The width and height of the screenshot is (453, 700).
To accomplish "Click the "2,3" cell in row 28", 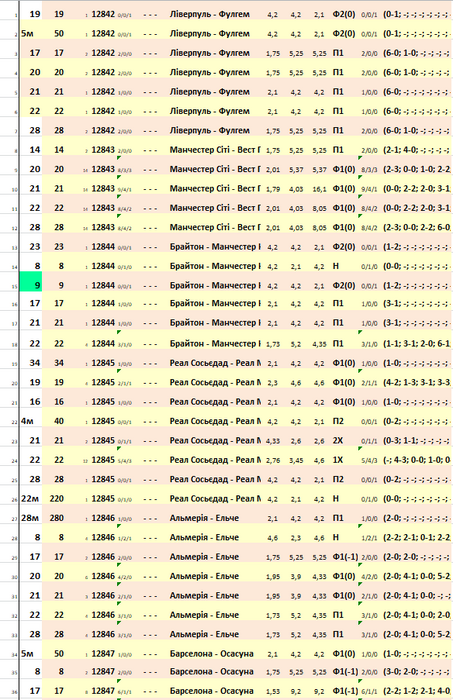I will click(x=296, y=538).
